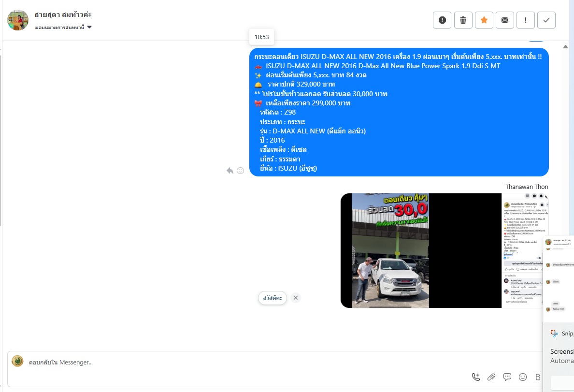Image resolution: width=574 pixels, height=392 pixels.
Task: Open contact name สายสุดา สมท้าวค่ะ
Action: pos(63,15)
